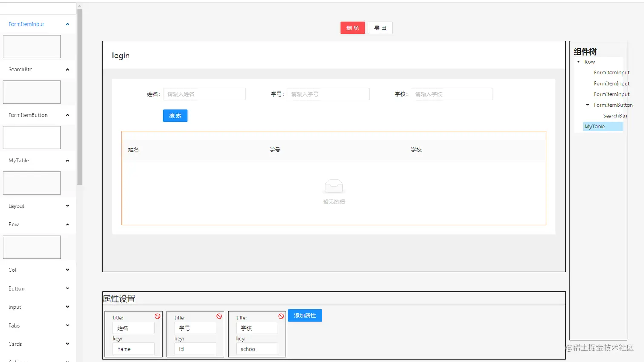Focus the 姓名 input field
The height and width of the screenshot is (362, 644).
[204, 94]
